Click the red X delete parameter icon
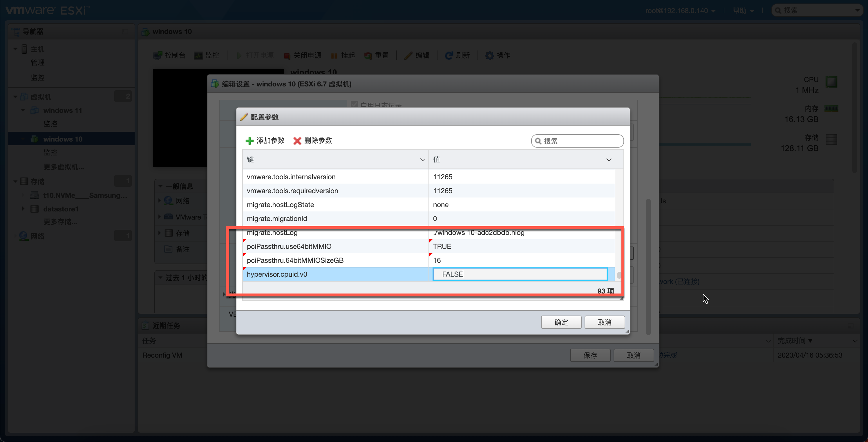Screen dimensions: 868x442 pos(297,141)
